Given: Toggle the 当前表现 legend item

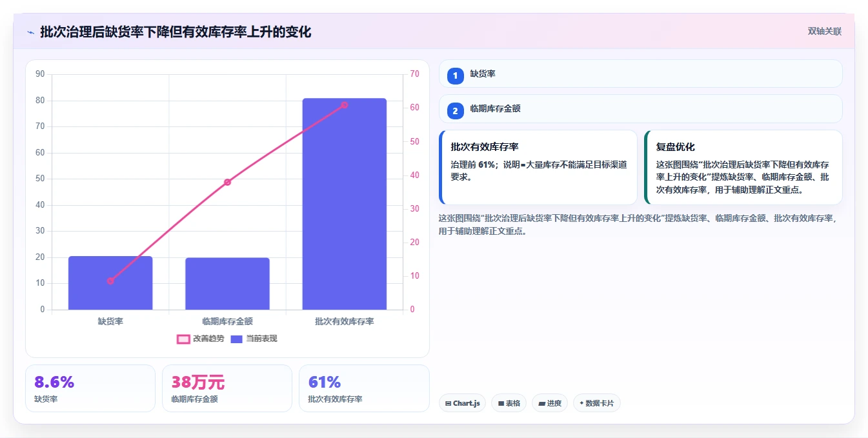Looking at the screenshot, I should pyautogui.click(x=254, y=339).
